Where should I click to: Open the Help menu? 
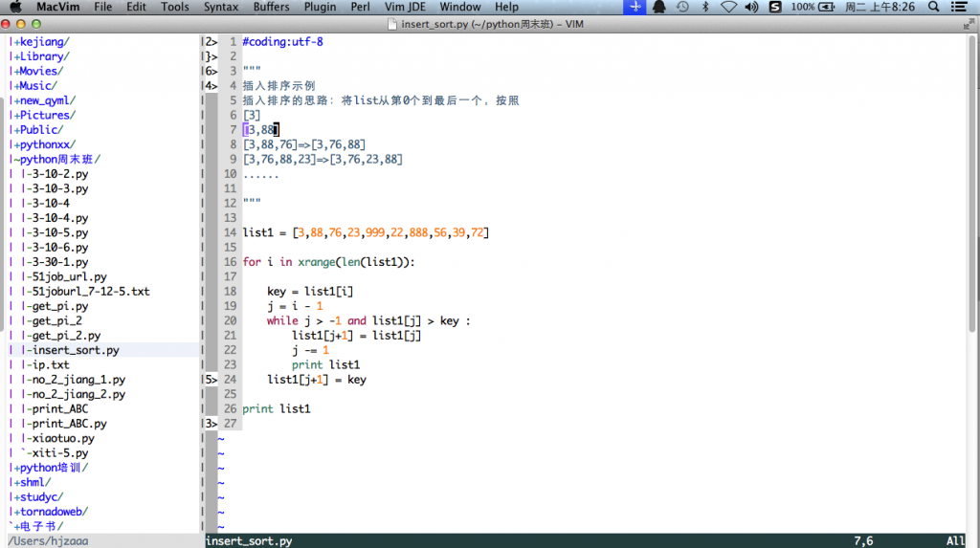(x=506, y=7)
